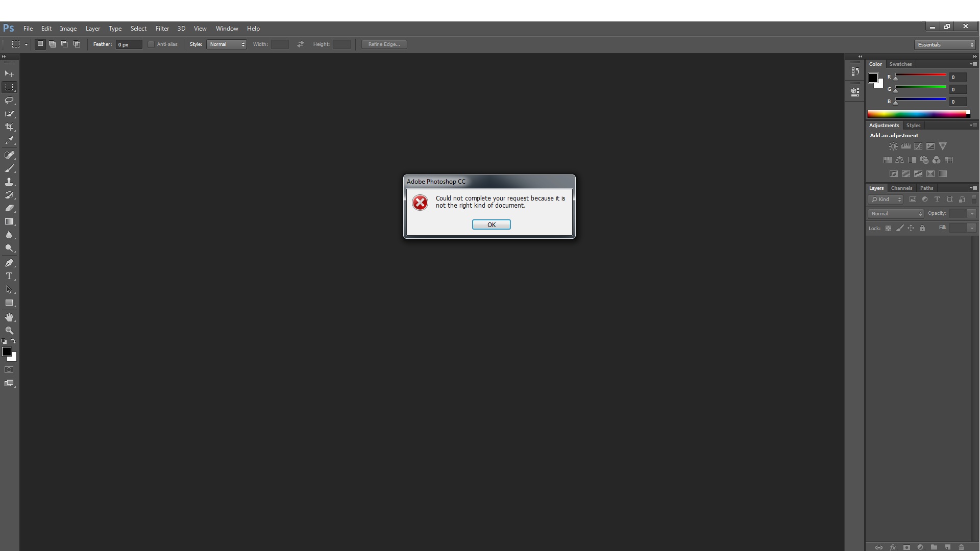Screen dimensions: 980x551
Task: Reset default foreground and background colors
Action: pos(4,341)
